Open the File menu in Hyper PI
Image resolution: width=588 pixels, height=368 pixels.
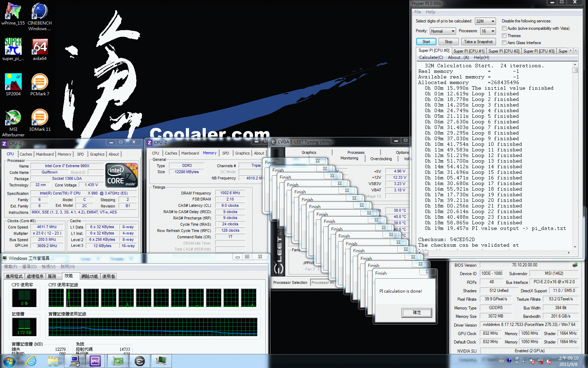[418, 12]
